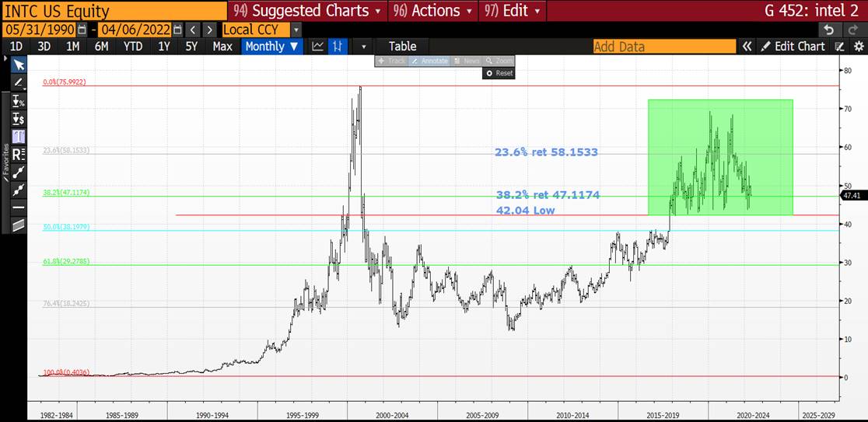868x422 pixels.
Task: Open the Actions menu
Action: pyautogui.click(x=433, y=11)
